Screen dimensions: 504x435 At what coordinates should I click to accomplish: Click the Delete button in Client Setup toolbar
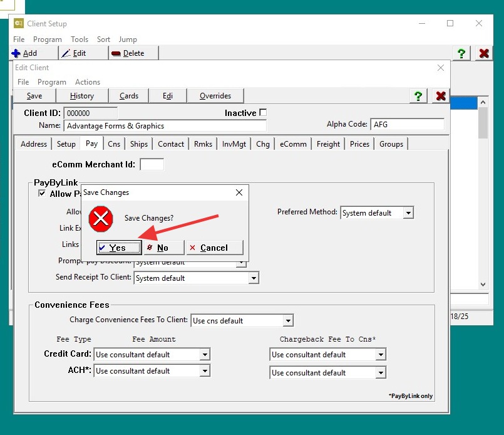pyautogui.click(x=134, y=53)
